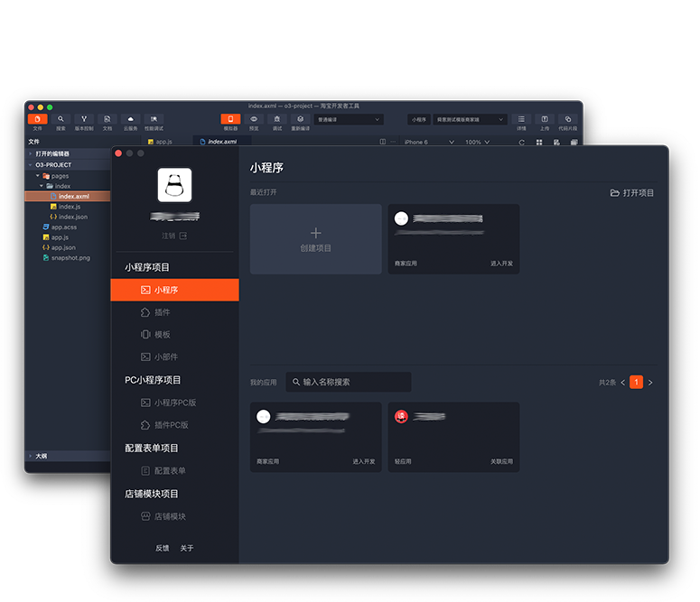700x602 pixels.
Task: Click the 反馈 feedback link
Action: (162, 548)
